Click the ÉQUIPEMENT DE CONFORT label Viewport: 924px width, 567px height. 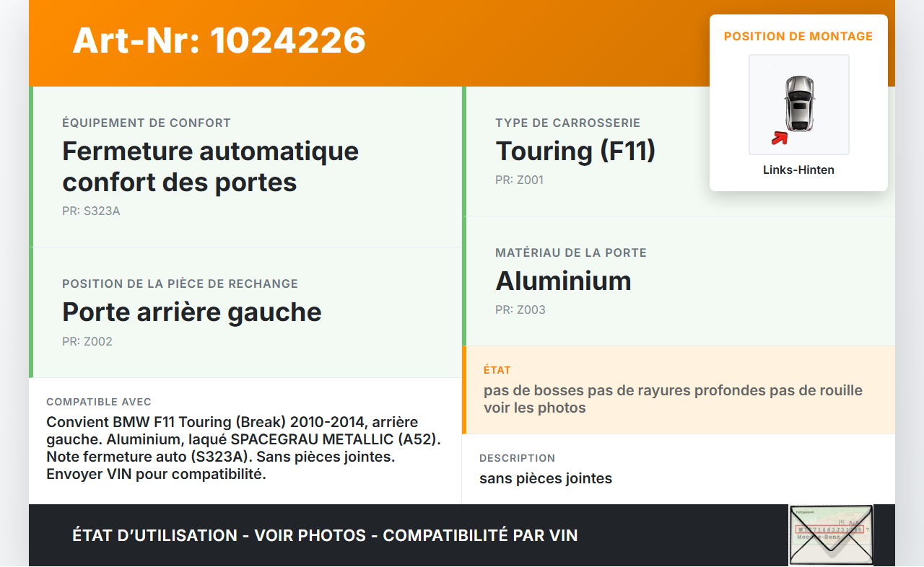coord(147,123)
